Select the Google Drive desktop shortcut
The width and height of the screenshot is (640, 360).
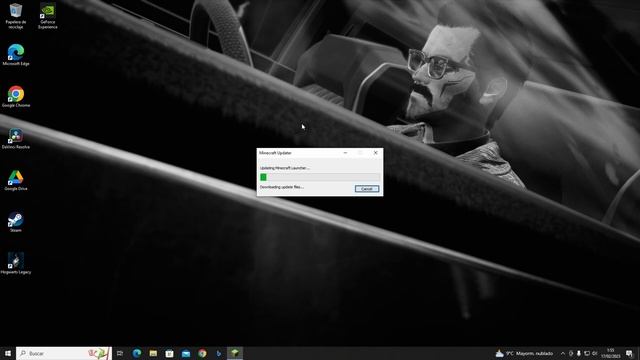[16, 180]
